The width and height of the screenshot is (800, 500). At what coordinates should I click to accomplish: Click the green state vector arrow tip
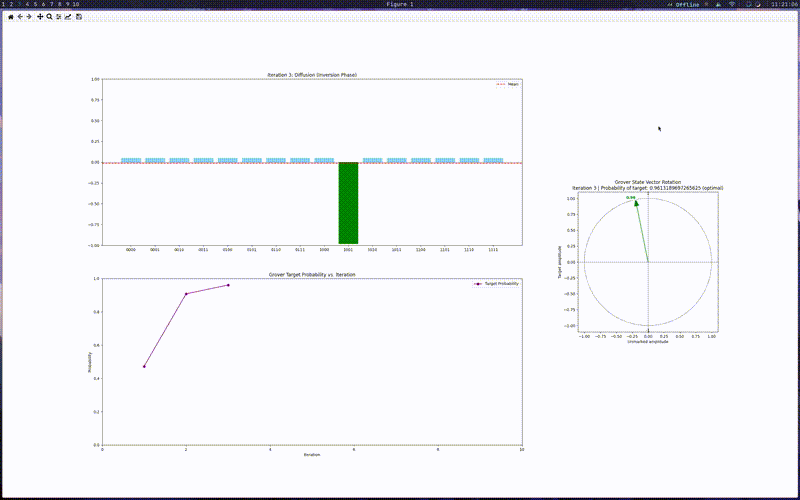pyautogui.click(x=636, y=203)
